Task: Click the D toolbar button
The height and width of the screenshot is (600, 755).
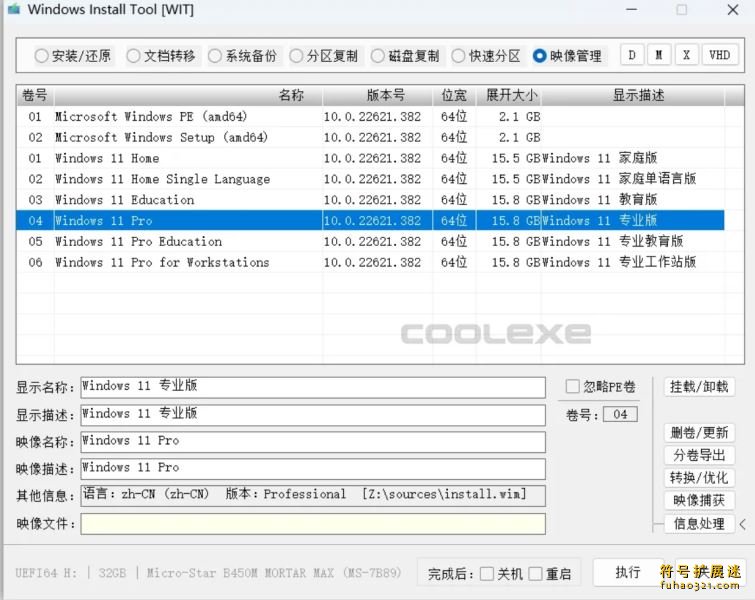Action: [632, 55]
